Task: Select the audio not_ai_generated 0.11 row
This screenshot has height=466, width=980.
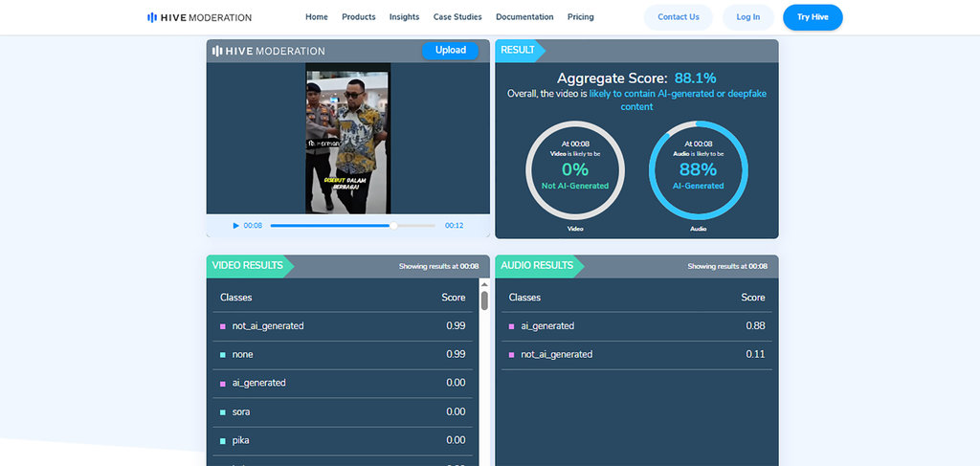Action: click(636, 354)
